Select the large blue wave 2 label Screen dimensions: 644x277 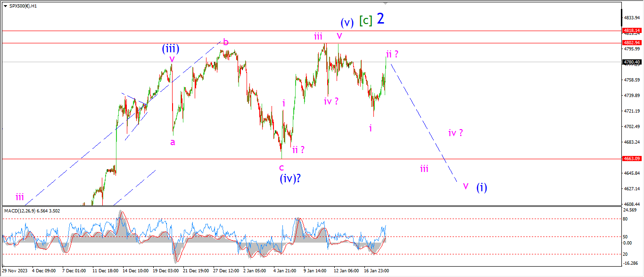(380, 18)
